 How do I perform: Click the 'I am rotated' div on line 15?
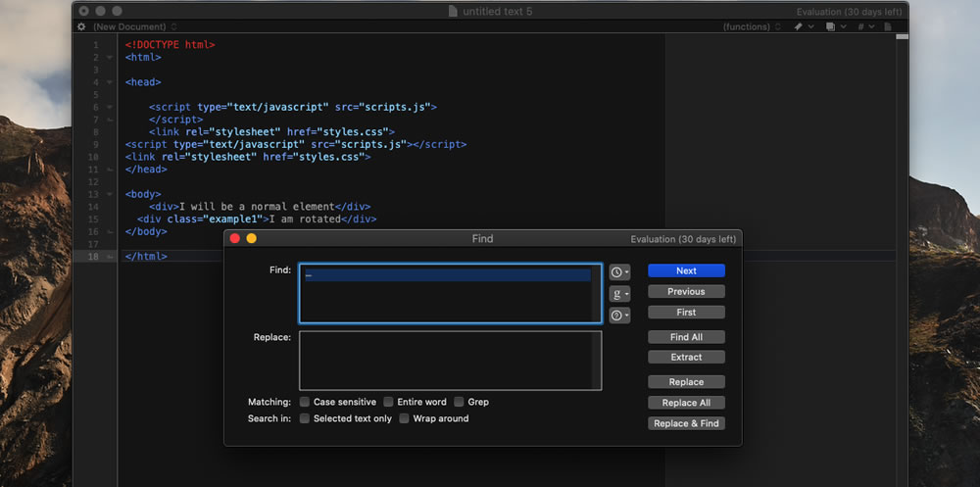click(x=257, y=219)
